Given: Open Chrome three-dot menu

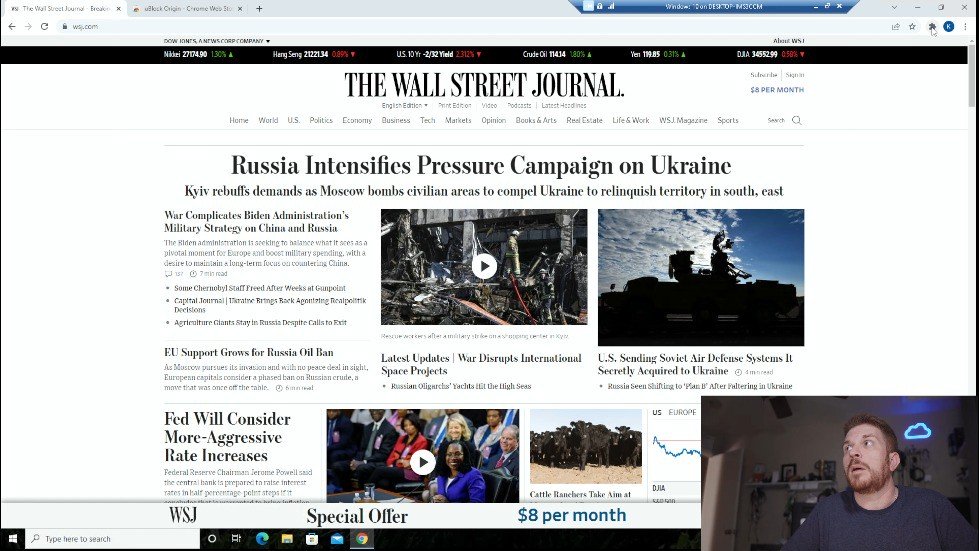Looking at the screenshot, I should click(965, 26).
